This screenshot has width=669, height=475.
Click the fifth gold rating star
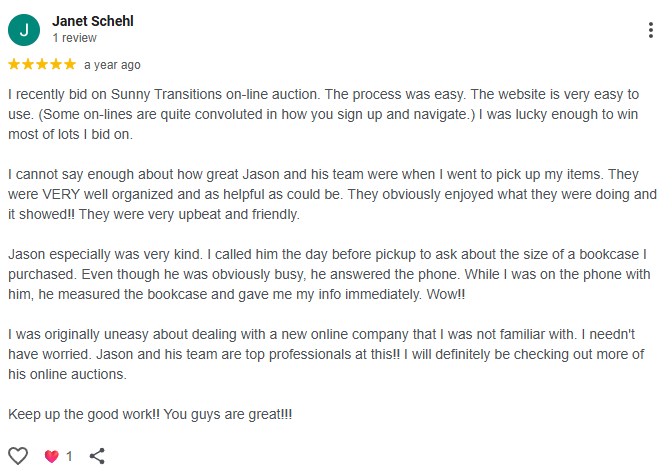(x=70, y=64)
